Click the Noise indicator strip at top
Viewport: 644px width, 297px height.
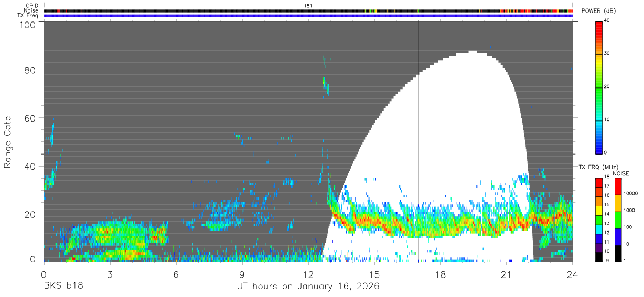point(308,10)
